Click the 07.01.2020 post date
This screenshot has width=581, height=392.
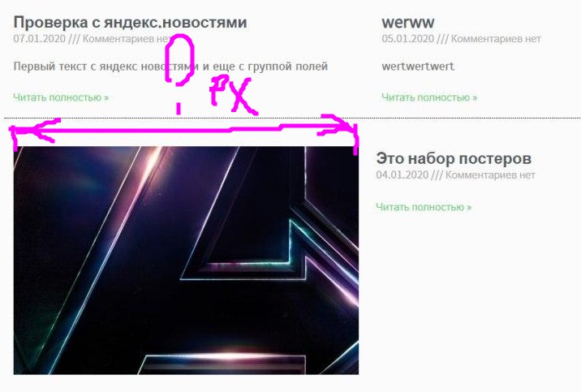pos(39,38)
